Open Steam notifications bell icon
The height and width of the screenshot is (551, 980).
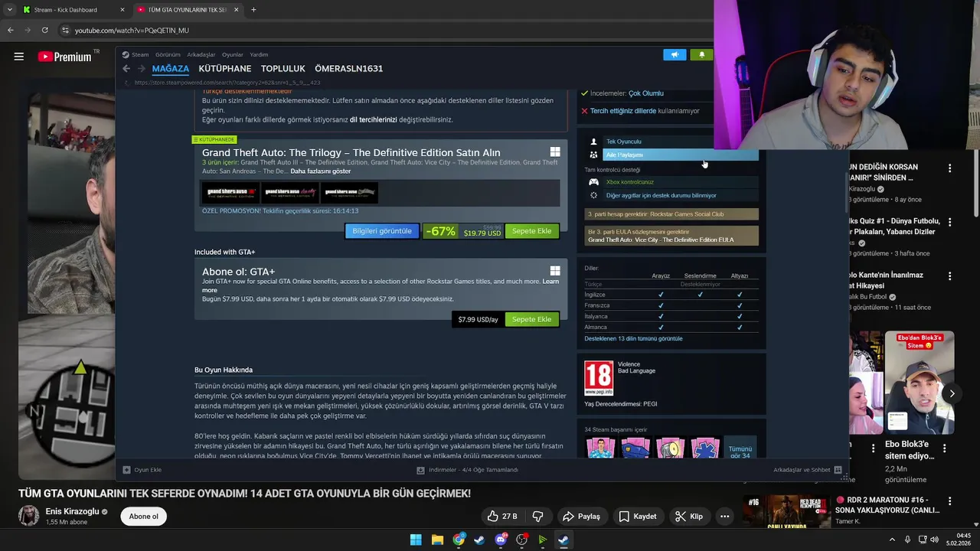click(x=701, y=54)
